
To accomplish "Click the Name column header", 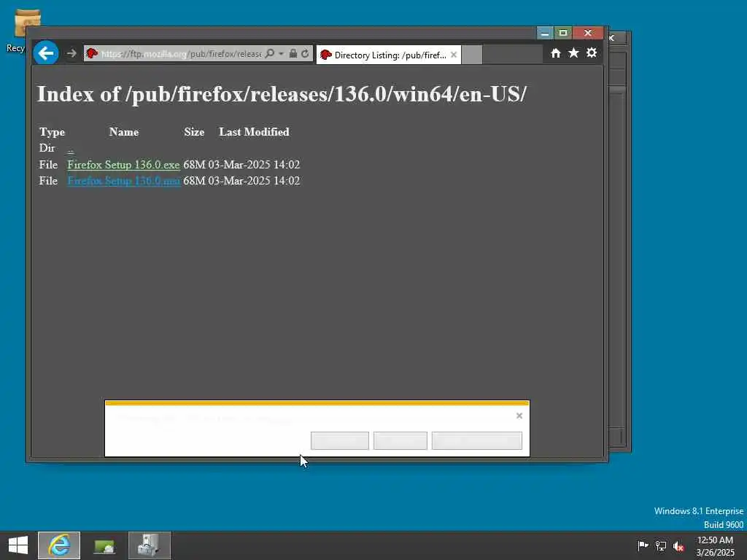I will tap(124, 132).
